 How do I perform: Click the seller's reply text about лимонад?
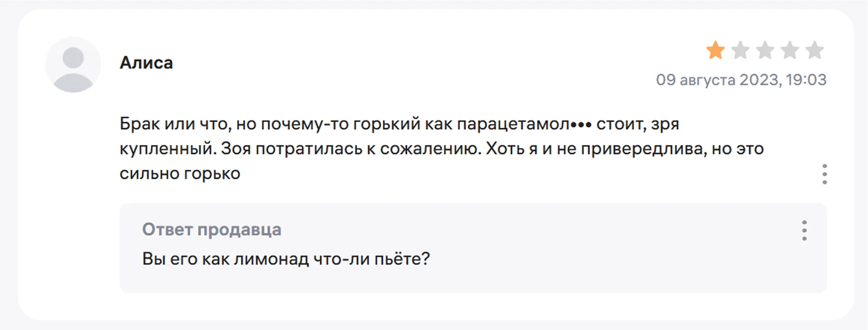click(286, 259)
